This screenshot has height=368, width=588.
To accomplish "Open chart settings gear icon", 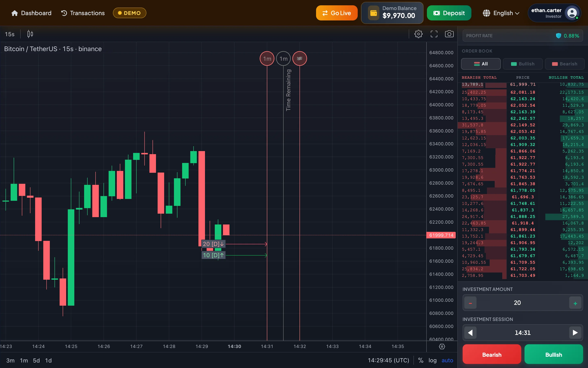I will 418,34.
